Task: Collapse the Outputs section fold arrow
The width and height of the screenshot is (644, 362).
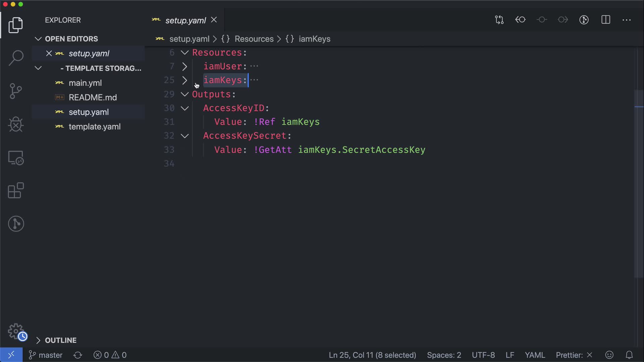Action: click(x=184, y=95)
